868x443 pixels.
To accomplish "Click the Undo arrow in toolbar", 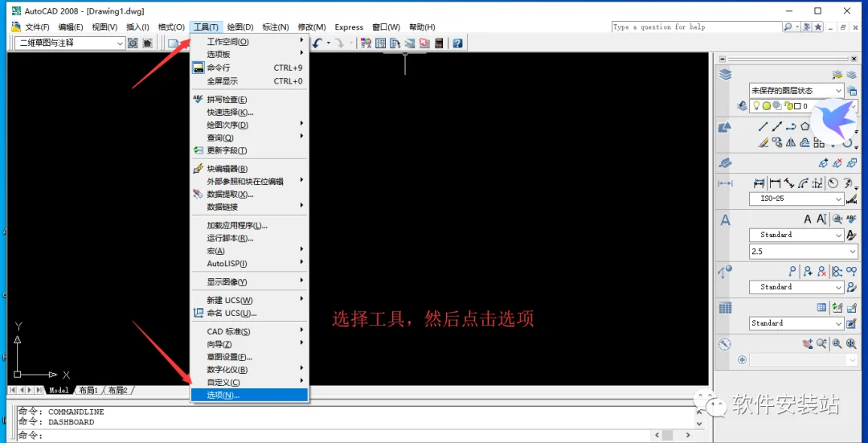I will point(317,43).
